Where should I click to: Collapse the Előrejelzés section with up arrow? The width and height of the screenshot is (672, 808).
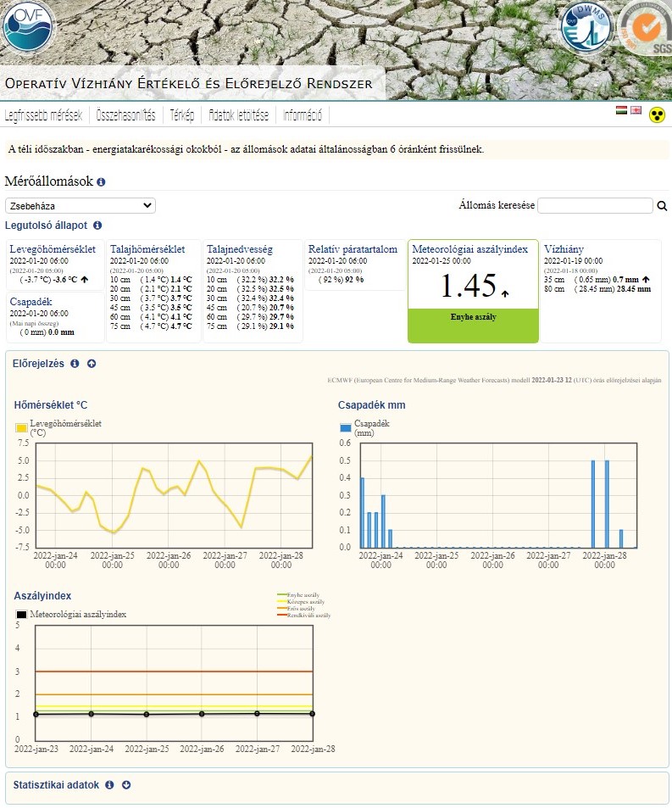pos(92,364)
